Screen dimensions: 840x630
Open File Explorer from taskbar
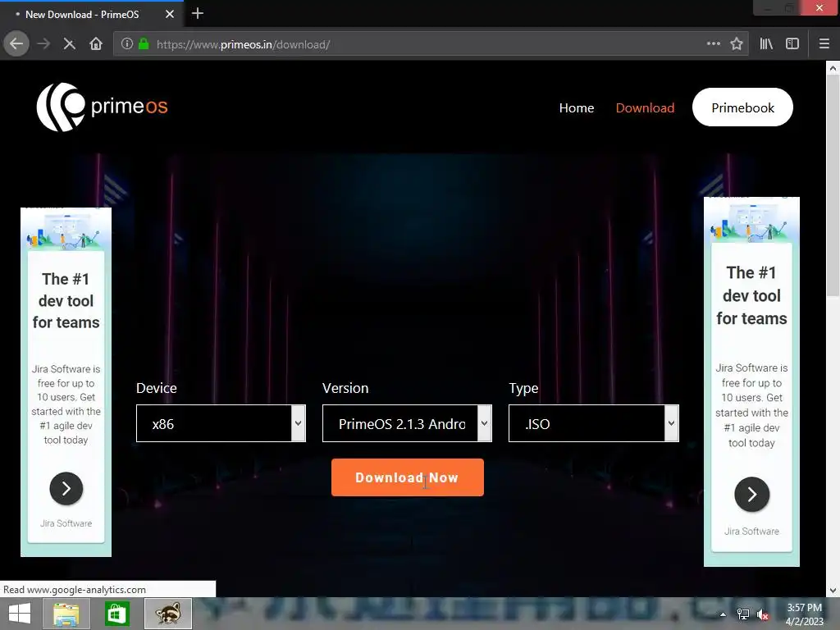tap(66, 614)
